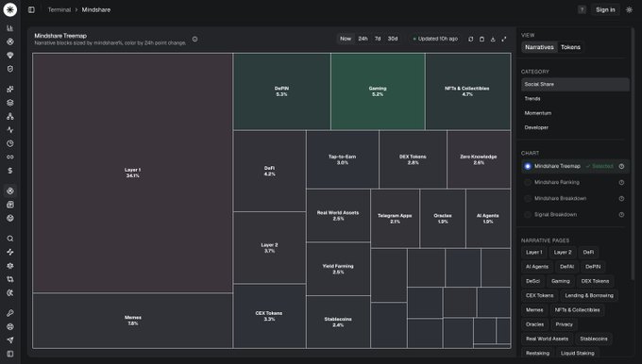Click the Zero Knowledge 2.6% treemap block
The height and width of the screenshot is (364, 642).
tap(479, 159)
